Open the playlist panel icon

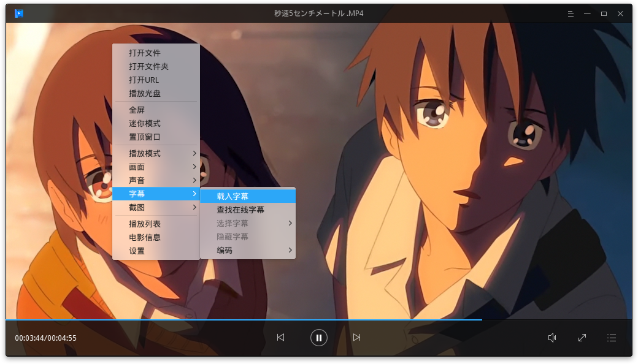612,338
